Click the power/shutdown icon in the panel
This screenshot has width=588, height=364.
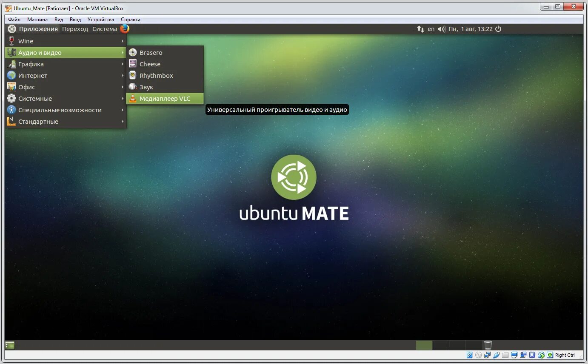point(498,29)
